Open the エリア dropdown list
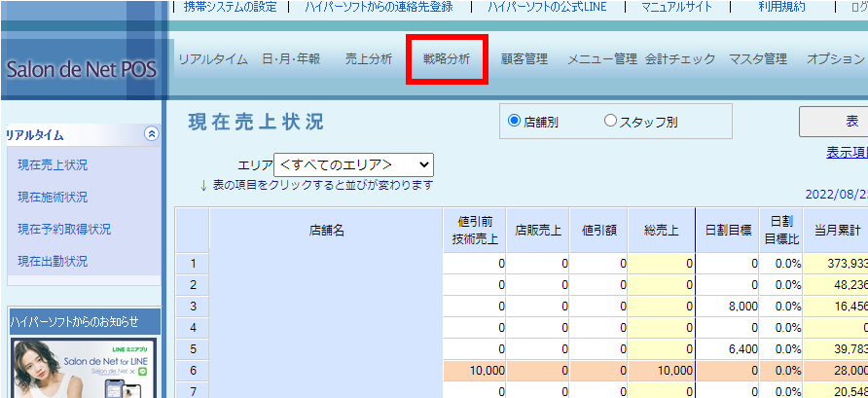 (353, 164)
